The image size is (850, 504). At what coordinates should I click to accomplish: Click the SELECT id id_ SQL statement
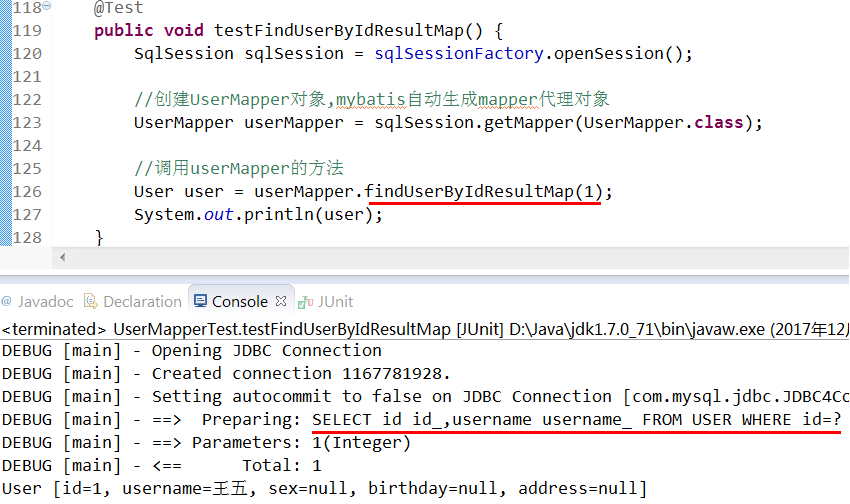click(x=577, y=419)
